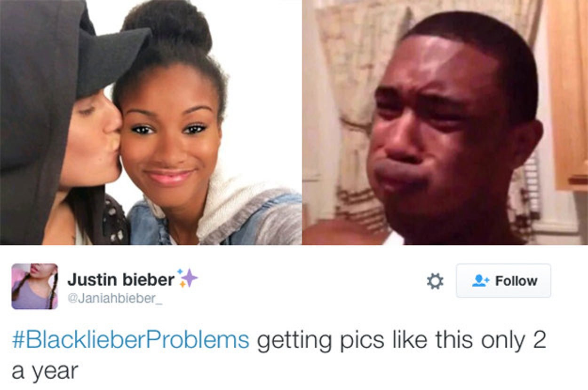This screenshot has height=390, width=588.
Task: Open the @Janiahbieber_ handle link
Action: click(115, 299)
